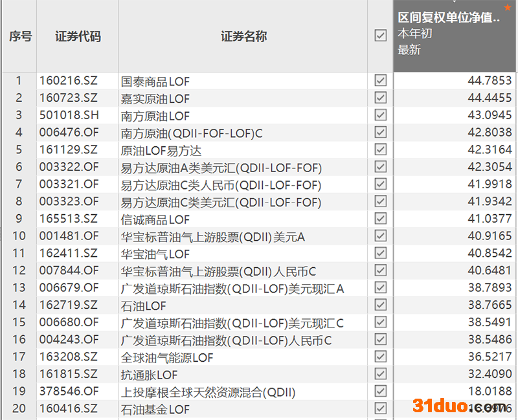Click the name 华宝标普油气上游股票(QDII)美元A
The height and width of the screenshot is (420, 518).
coord(213,237)
